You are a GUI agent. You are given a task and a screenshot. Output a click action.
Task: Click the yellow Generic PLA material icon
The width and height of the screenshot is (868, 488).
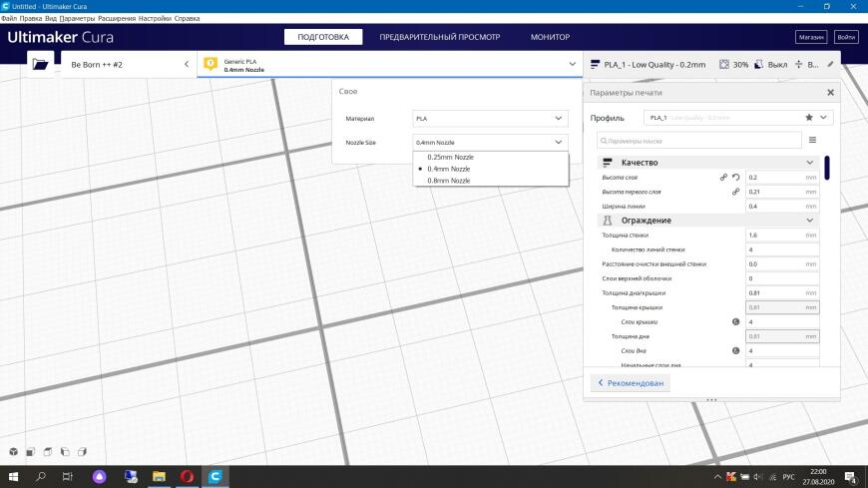[211, 64]
